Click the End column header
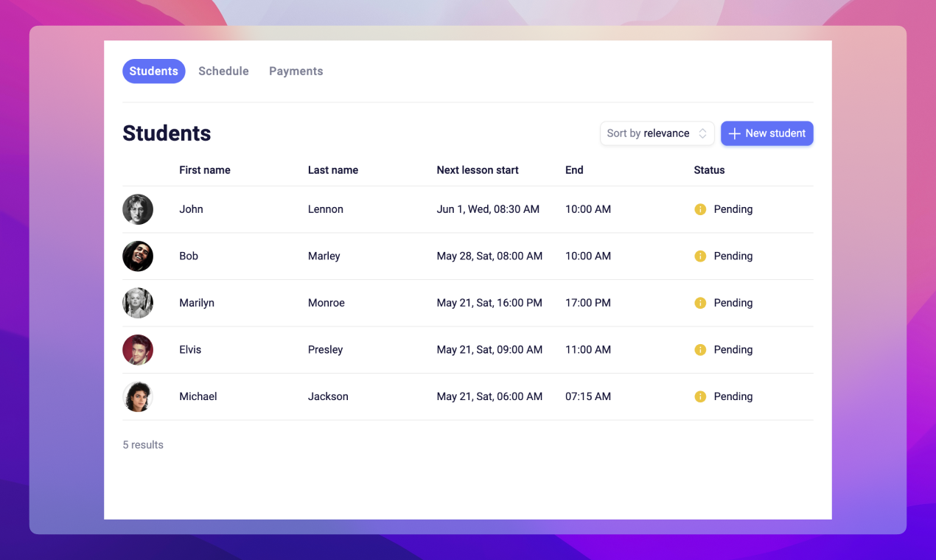Viewport: 936px width, 560px height. [574, 170]
